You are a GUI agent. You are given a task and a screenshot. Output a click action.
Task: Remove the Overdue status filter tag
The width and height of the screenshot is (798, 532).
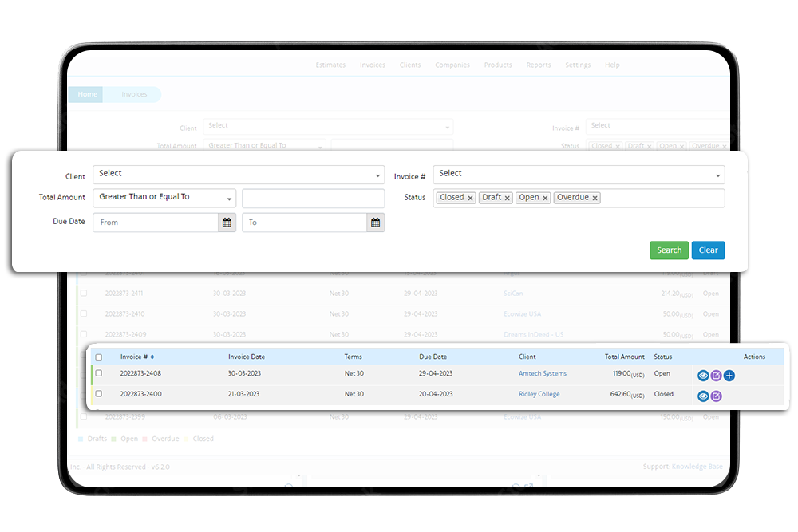pyautogui.click(x=595, y=198)
